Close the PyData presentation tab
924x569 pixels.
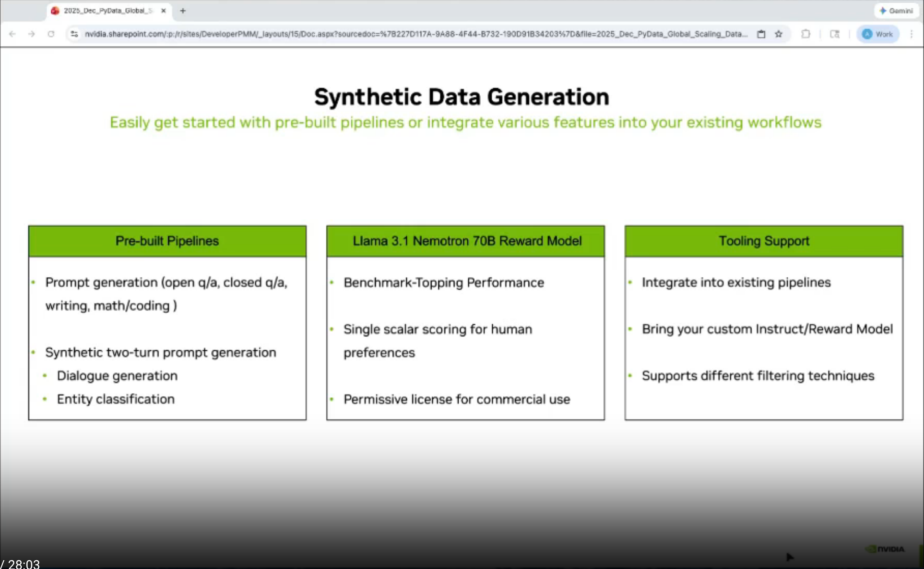click(163, 11)
